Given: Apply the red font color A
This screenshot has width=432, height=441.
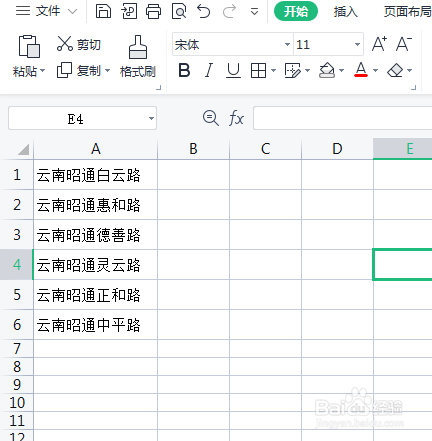Looking at the screenshot, I should [361, 70].
